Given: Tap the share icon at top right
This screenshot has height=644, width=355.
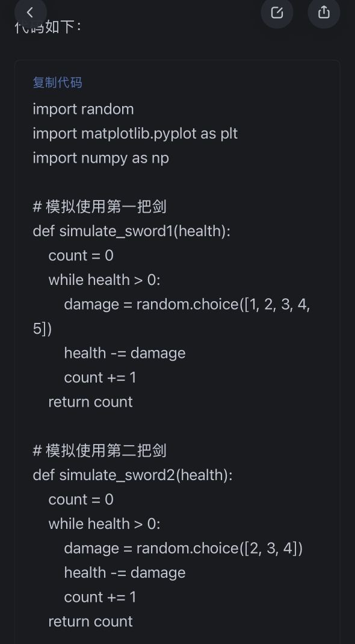Looking at the screenshot, I should point(324,12).
